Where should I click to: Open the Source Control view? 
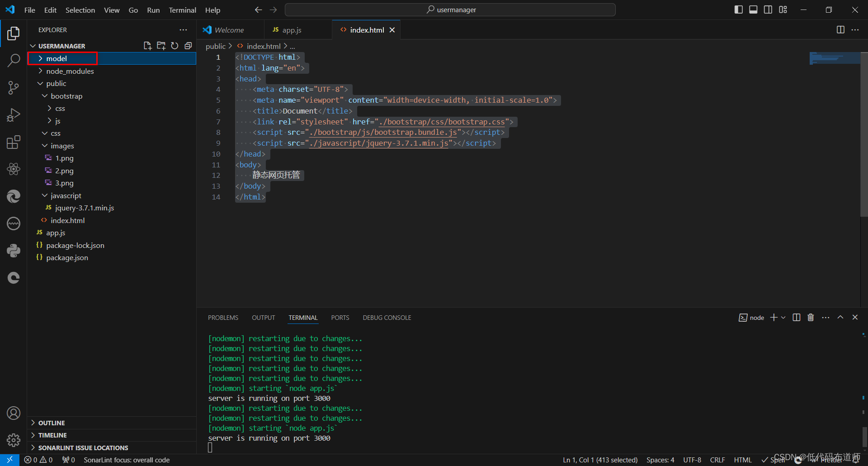pos(14,87)
